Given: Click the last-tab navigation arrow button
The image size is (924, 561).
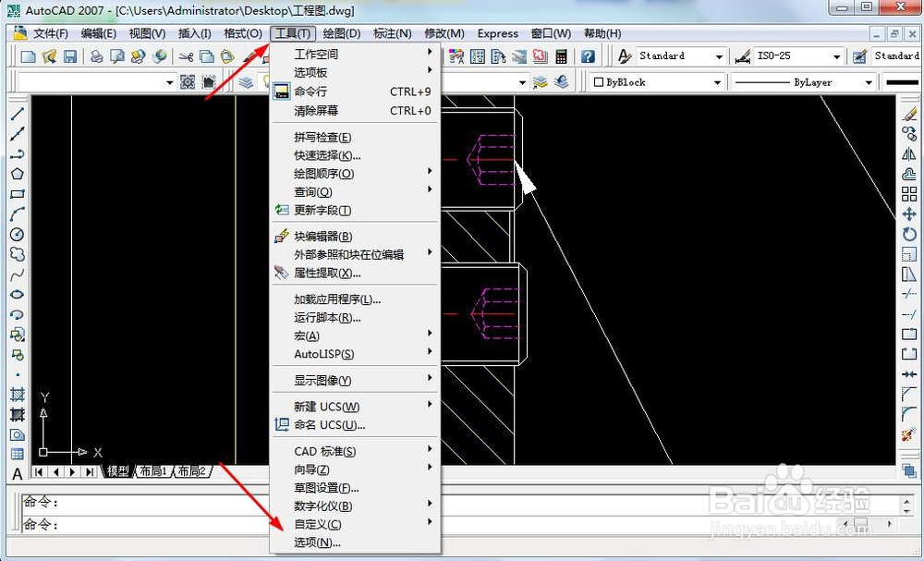Looking at the screenshot, I should coord(90,471).
